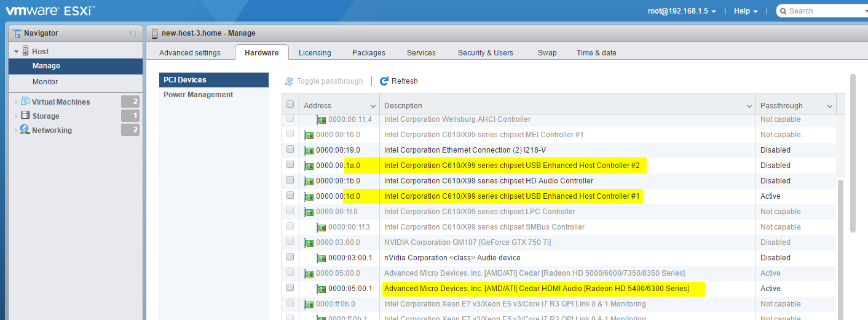The image size is (868, 320).
Task: Select Power Management in the side list
Action: pos(214,95)
